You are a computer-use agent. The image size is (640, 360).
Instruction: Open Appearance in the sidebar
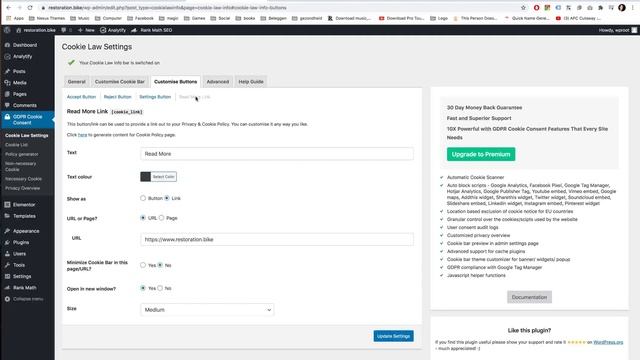[26, 231]
